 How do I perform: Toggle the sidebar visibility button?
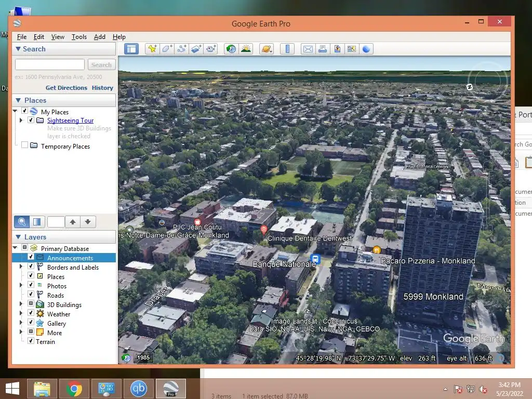click(131, 49)
